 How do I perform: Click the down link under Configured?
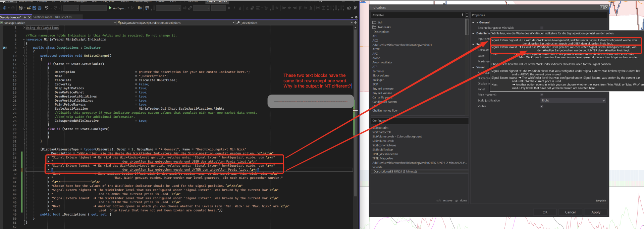tap(463, 201)
